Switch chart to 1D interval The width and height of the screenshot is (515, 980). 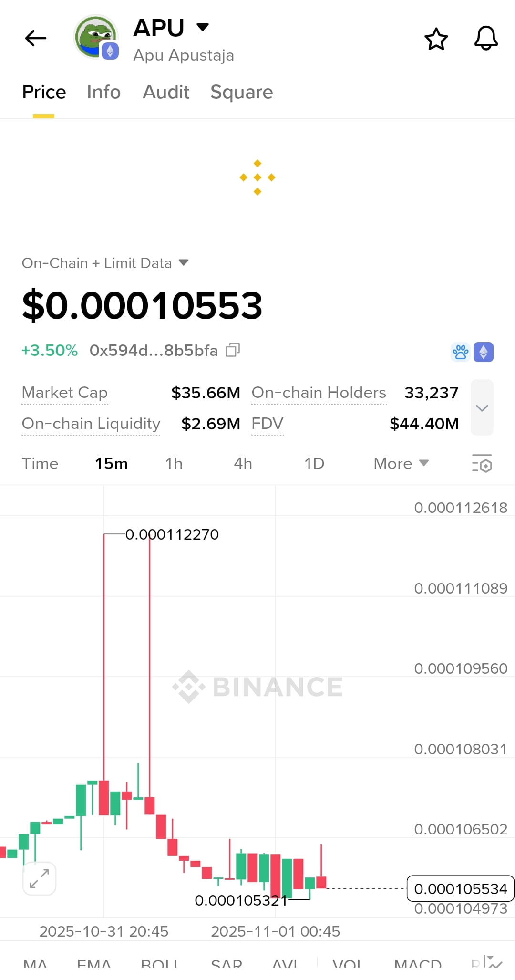tap(314, 463)
